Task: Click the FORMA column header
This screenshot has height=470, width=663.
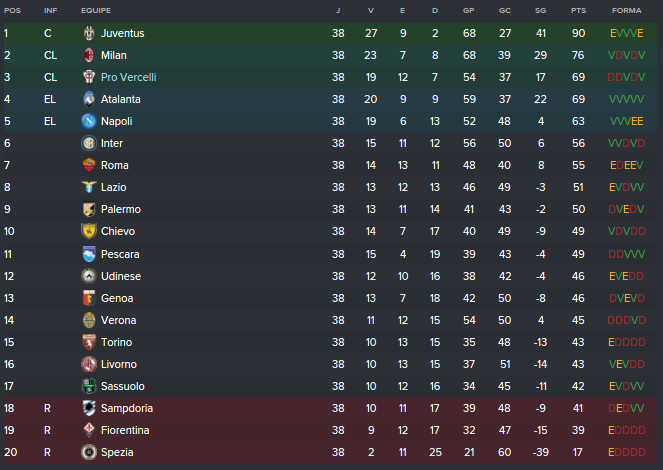Action: 626,10
